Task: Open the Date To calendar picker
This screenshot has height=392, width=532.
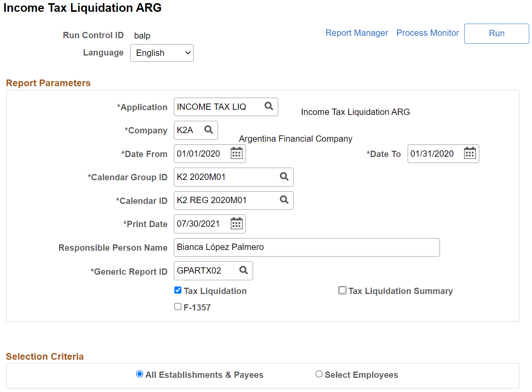Action: [469, 153]
